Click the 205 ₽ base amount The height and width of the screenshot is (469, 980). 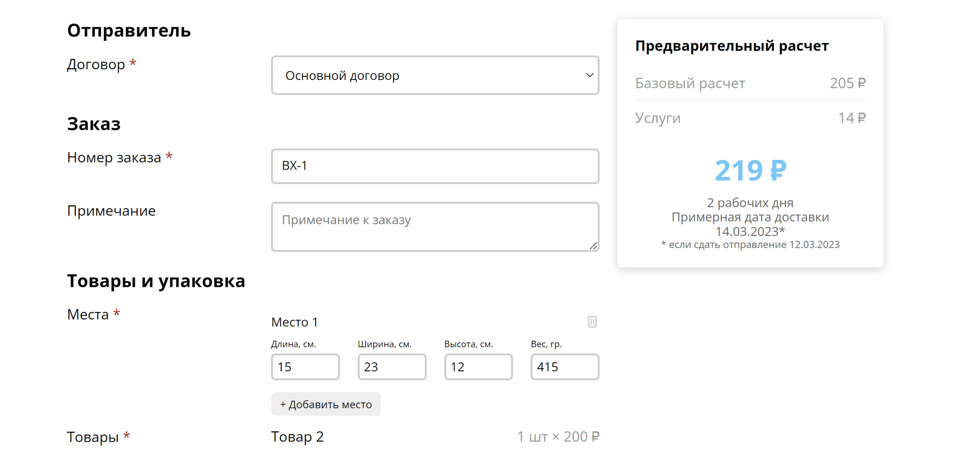click(x=848, y=83)
